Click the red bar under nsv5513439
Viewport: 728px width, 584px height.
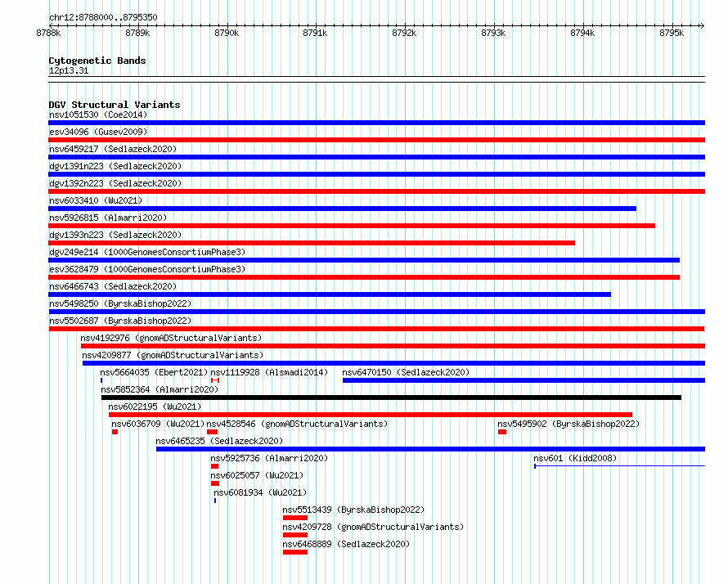coord(295,518)
